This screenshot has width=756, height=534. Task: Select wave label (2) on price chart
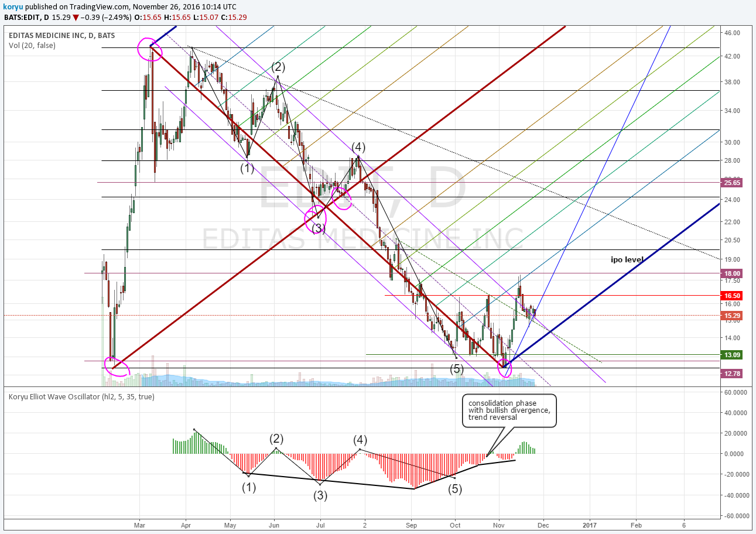click(x=278, y=66)
